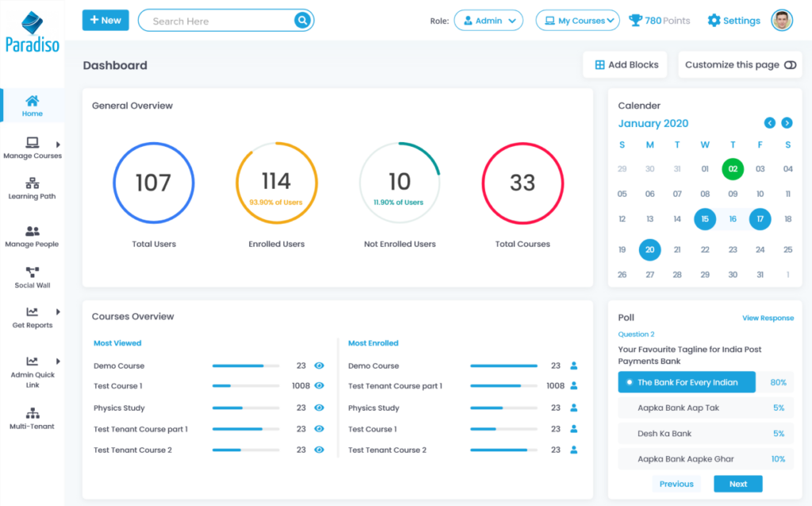Click the trophy points icon
Viewport: 812px width, 506px height.
pos(635,21)
